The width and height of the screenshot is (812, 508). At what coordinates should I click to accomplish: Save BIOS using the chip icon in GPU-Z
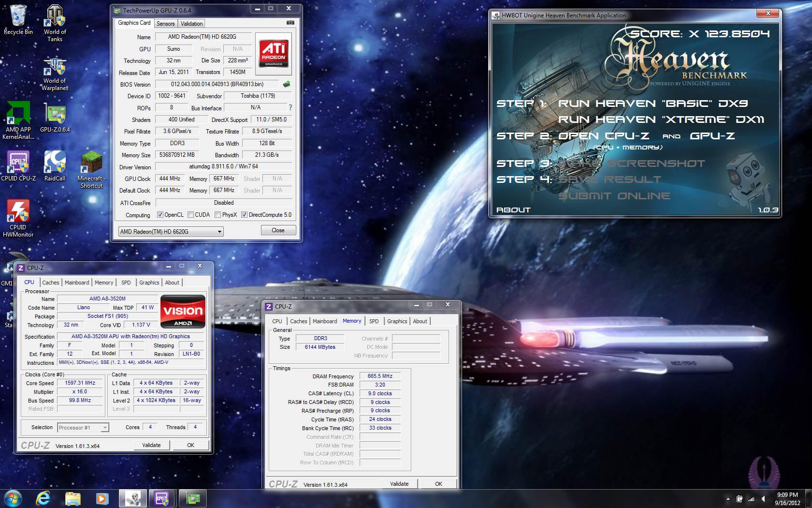287,84
